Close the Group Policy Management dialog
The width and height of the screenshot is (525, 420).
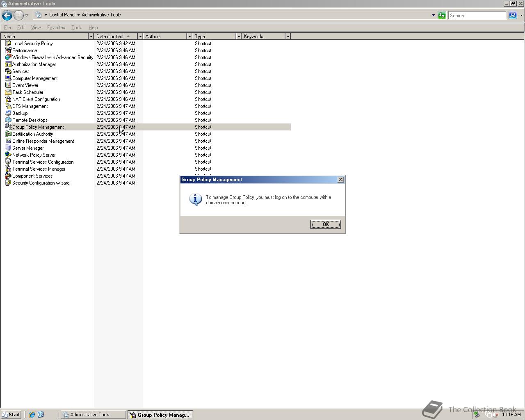pyautogui.click(x=340, y=180)
